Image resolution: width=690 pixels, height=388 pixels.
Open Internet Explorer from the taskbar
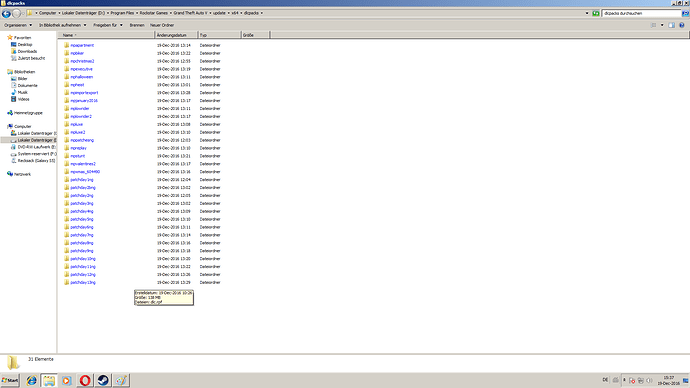(x=31, y=380)
